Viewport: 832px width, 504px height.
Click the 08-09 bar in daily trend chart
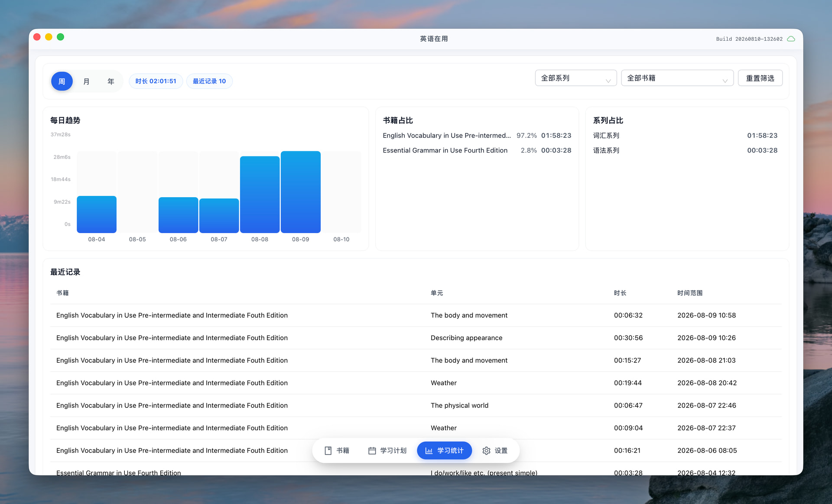pyautogui.click(x=301, y=192)
